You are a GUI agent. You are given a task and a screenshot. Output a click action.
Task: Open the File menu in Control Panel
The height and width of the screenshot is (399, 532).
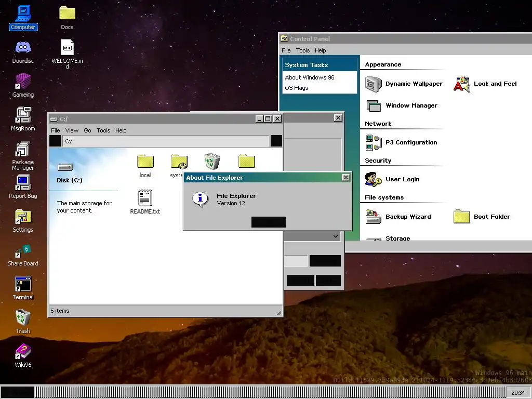click(x=286, y=50)
